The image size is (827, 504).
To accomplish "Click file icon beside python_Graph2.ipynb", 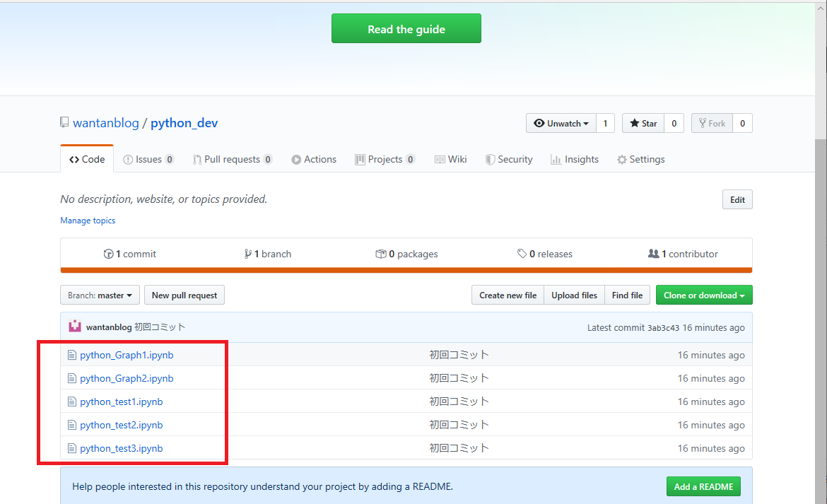I will click(x=71, y=378).
